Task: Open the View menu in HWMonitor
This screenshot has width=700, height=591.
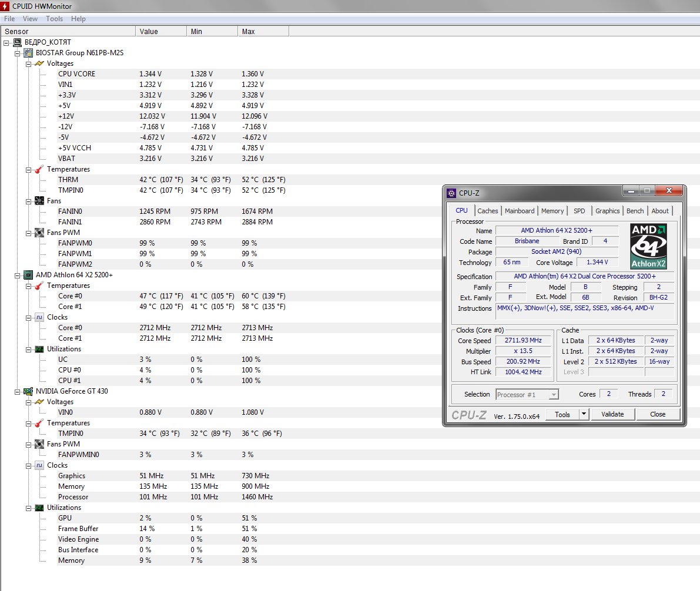Action: point(30,19)
